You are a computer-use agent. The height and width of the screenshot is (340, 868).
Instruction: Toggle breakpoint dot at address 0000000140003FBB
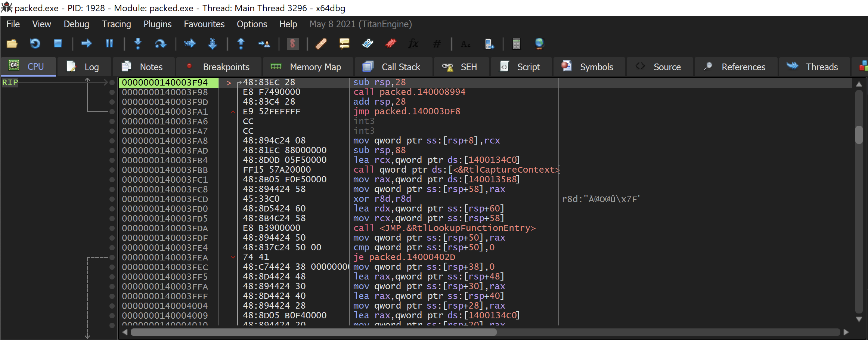coord(112,170)
